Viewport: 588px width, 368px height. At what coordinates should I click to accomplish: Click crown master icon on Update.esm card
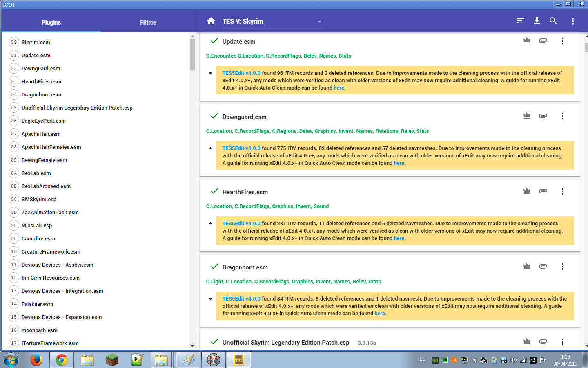(527, 40)
